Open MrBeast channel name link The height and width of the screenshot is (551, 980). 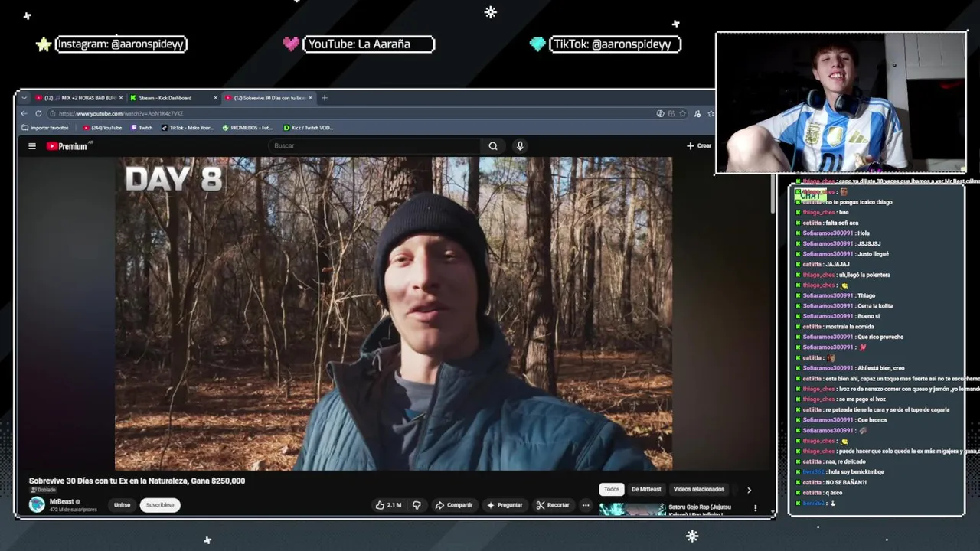(x=61, y=501)
